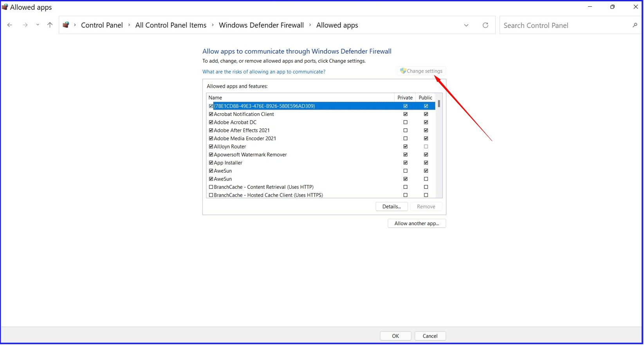Click the apps list vertical scrollbar thumb
This screenshot has width=644, height=345.
pos(439,104)
